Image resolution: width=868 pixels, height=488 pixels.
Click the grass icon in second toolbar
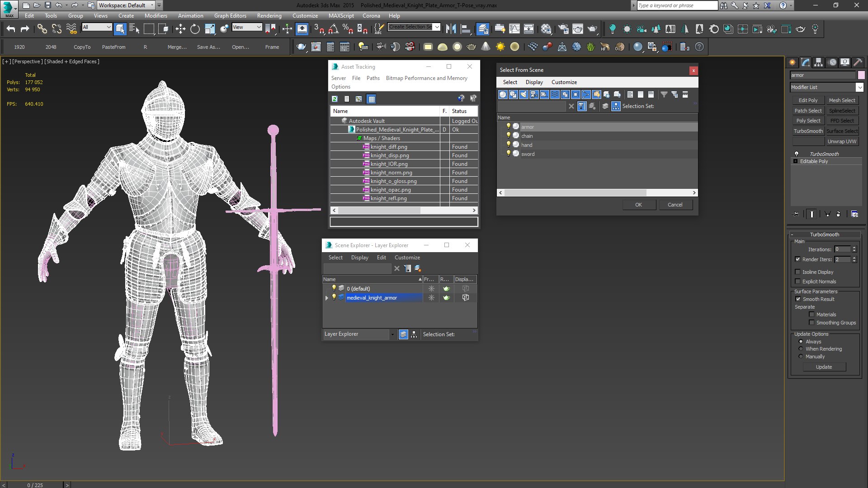coord(590,47)
